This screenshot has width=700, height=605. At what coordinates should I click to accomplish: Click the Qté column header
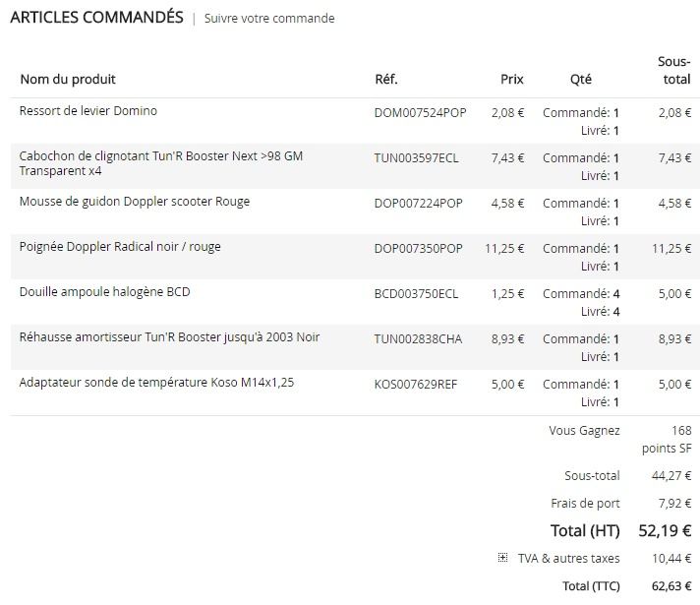click(580, 80)
